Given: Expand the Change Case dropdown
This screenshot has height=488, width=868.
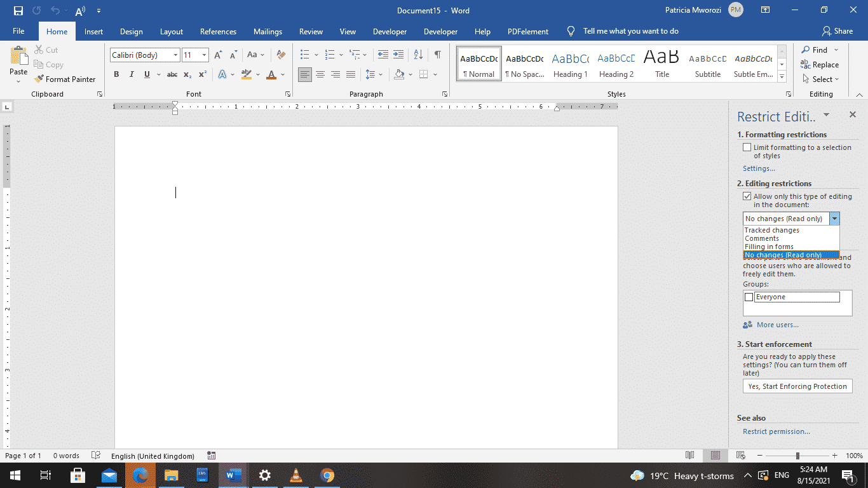Looking at the screenshot, I should click(261, 55).
